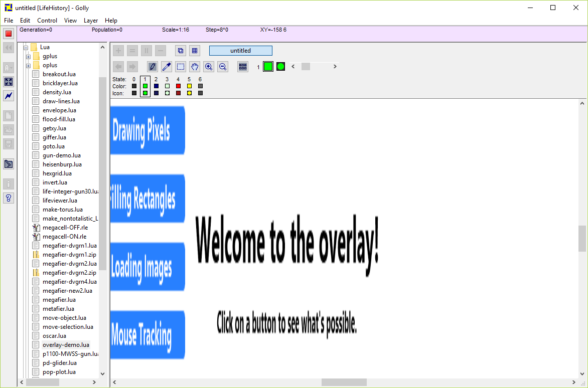
Task: Toggle tiled layers mode
Action: [195, 51]
